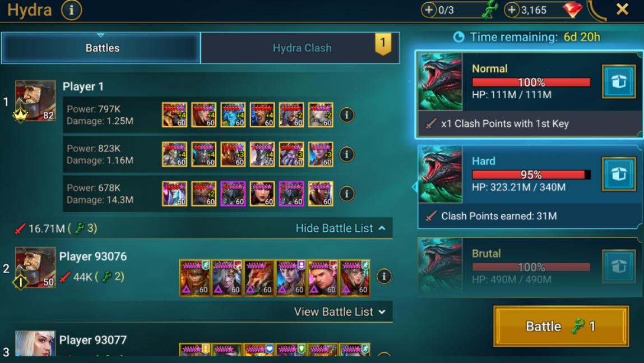Select the Battles tab

click(x=101, y=48)
